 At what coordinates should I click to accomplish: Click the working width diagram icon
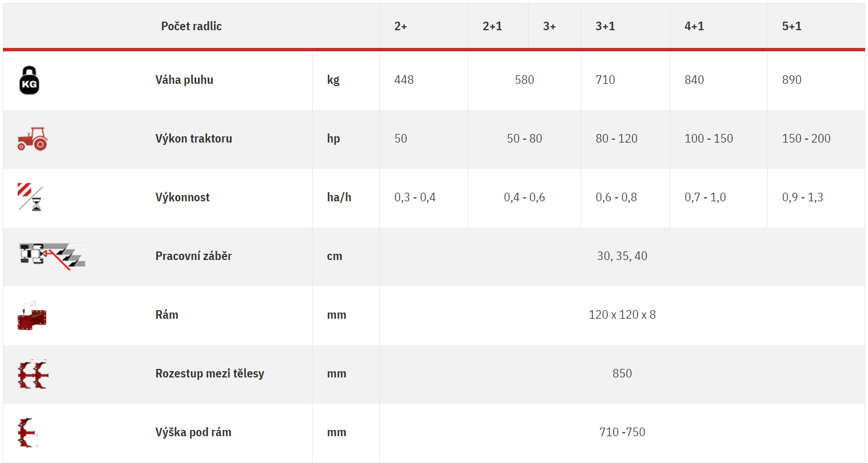click(52, 256)
